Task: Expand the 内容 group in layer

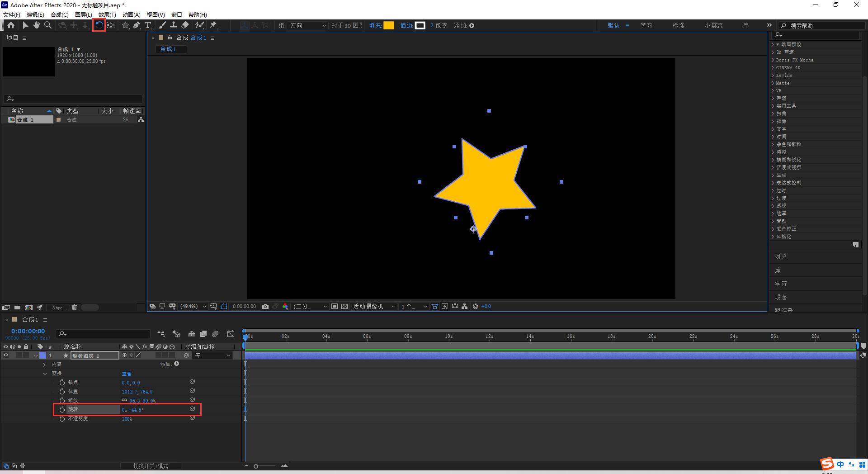Action: [x=44, y=364]
